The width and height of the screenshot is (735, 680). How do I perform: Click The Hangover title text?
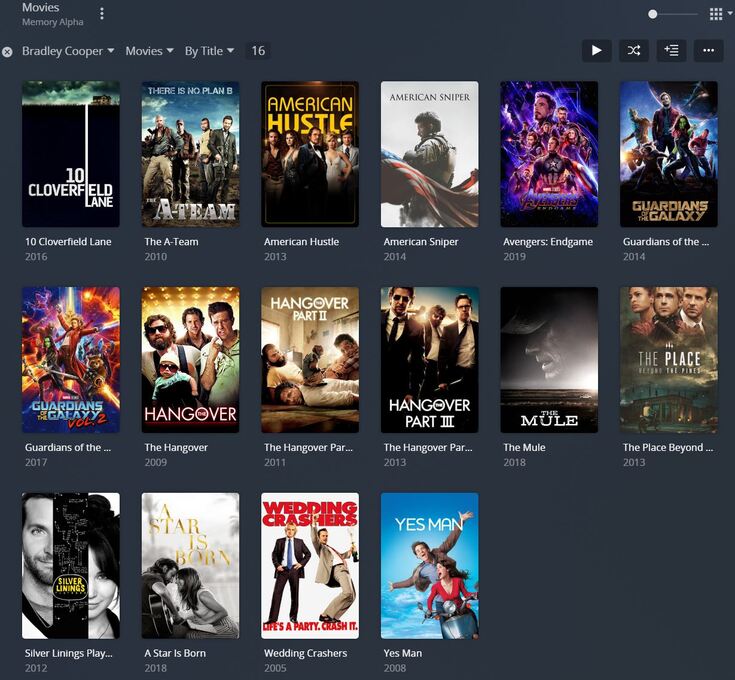[x=176, y=448]
